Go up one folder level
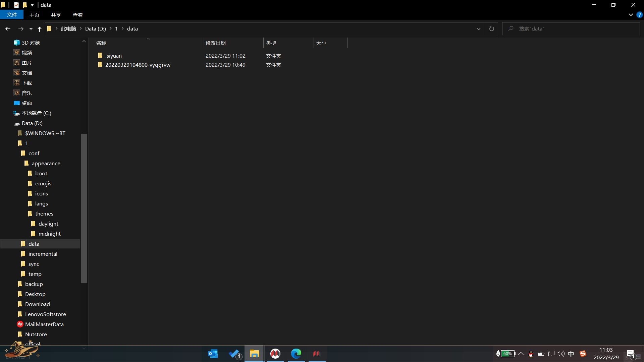Viewport: 644px width, 362px height. (x=40, y=29)
